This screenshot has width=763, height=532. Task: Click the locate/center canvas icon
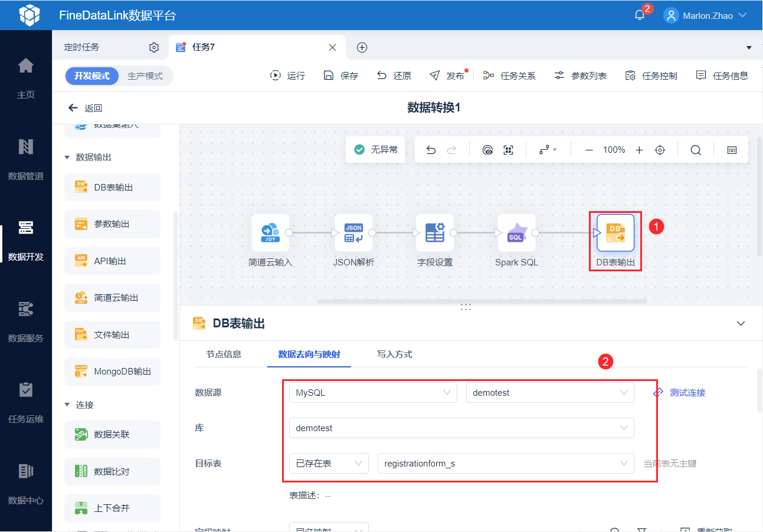pyautogui.click(x=660, y=150)
